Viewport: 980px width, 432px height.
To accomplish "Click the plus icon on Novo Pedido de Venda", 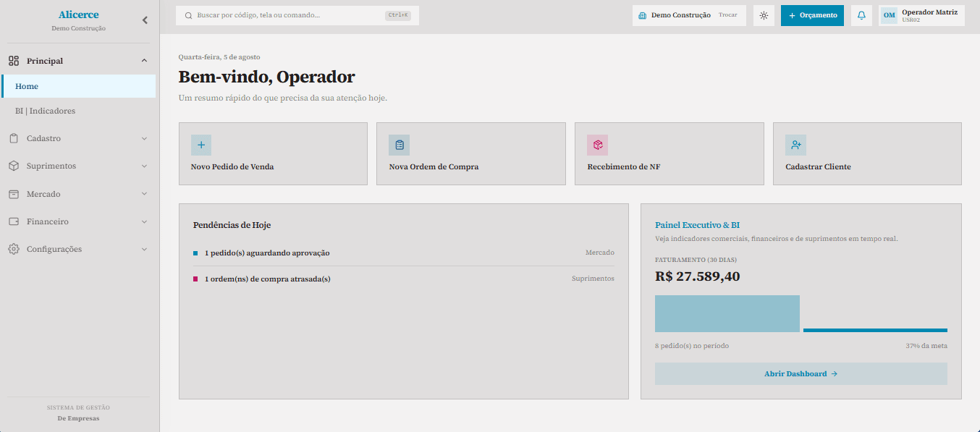I will pyautogui.click(x=201, y=145).
